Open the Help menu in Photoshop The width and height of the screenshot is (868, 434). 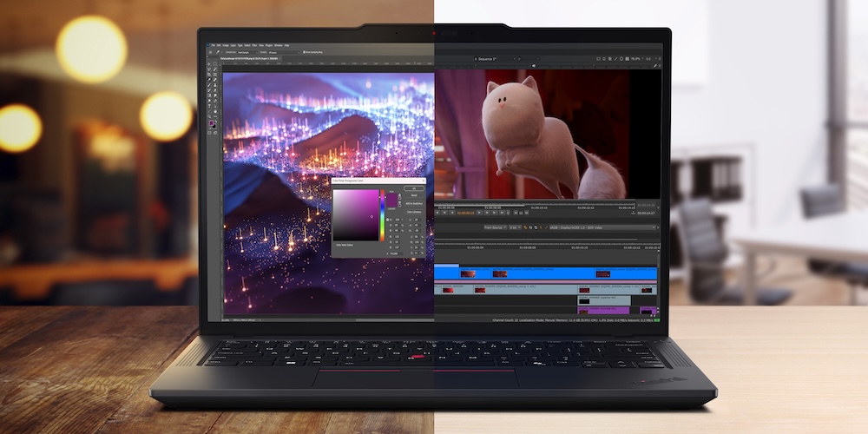(x=286, y=45)
